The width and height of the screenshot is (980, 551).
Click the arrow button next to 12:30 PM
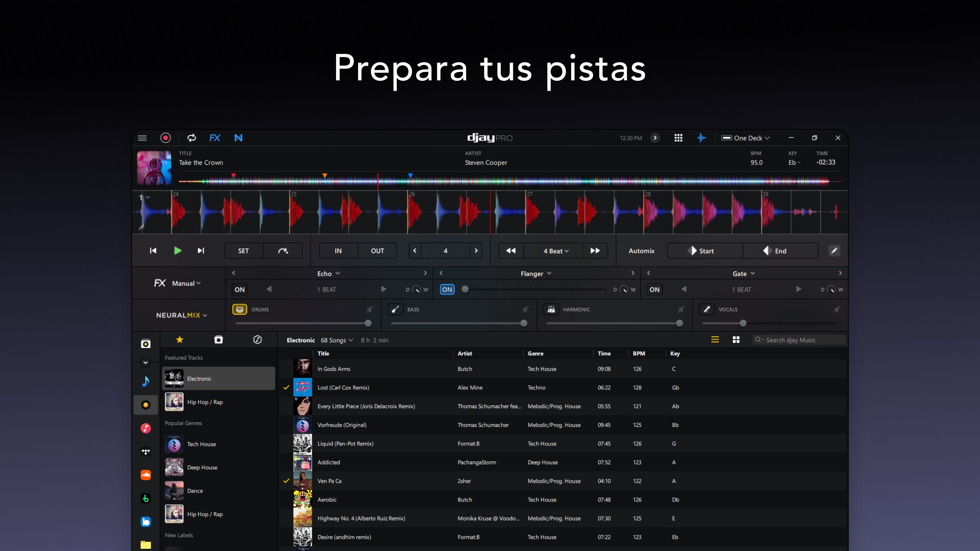pyautogui.click(x=655, y=138)
